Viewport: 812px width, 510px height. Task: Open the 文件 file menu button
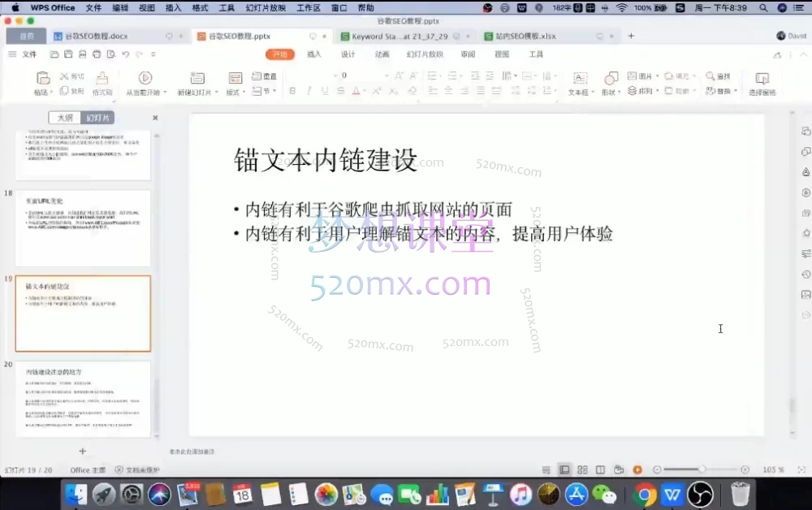[24, 54]
